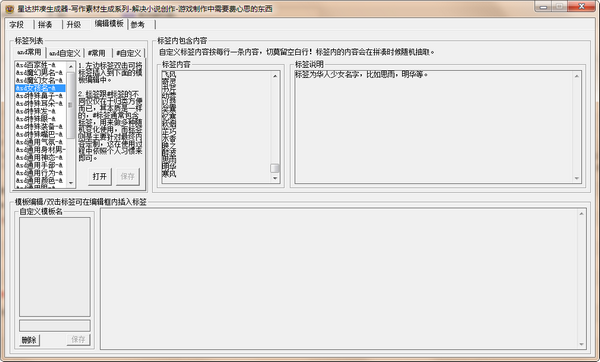Click the tag list scrollbar thumb
The height and width of the screenshot is (362, 600).
point(70,105)
